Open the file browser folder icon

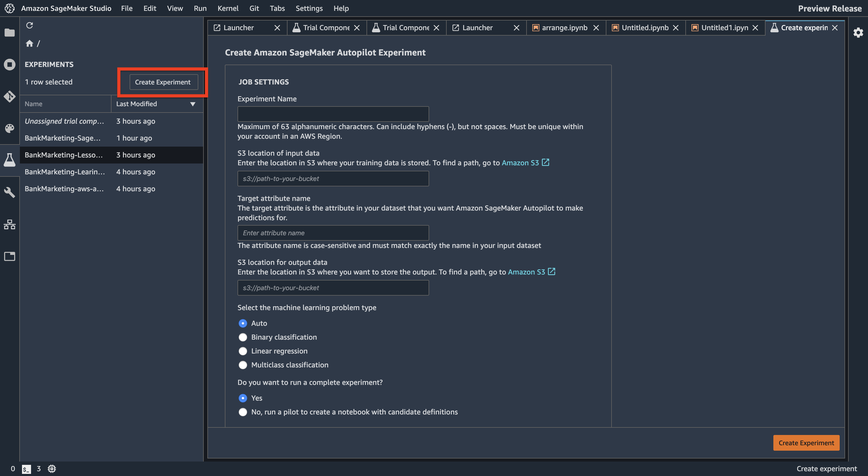9,32
